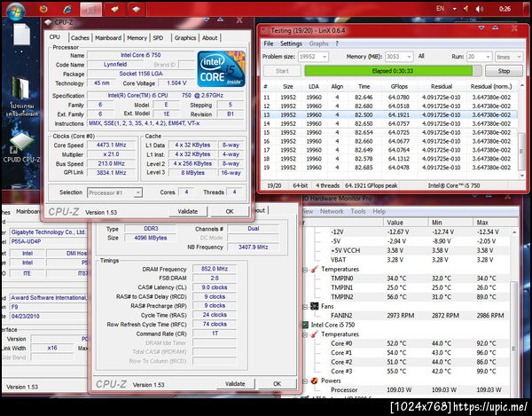Screen dimensions: 532x416
Task: Select the Thai-labeled program desktop icon
Action: [x=21, y=98]
